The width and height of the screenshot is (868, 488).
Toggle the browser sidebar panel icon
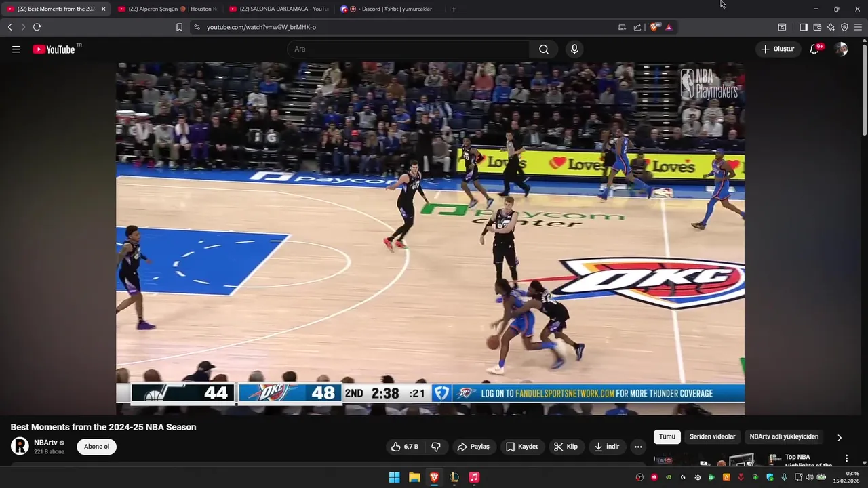(x=804, y=27)
